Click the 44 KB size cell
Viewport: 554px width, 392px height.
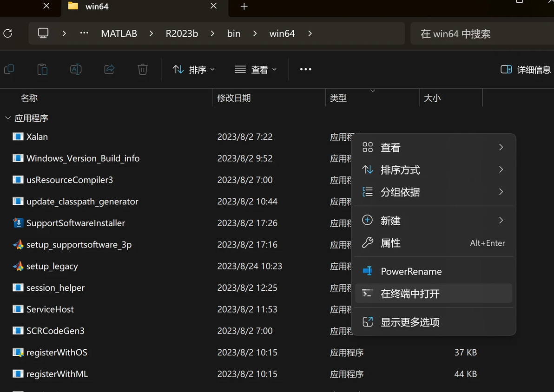click(x=465, y=373)
